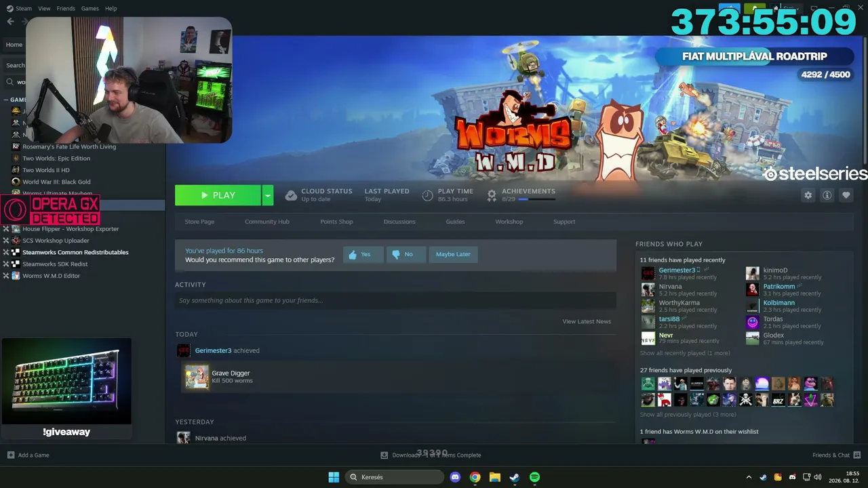Image resolution: width=868 pixels, height=488 pixels.
Task: Open game settings gear icon
Action: [x=808, y=195]
